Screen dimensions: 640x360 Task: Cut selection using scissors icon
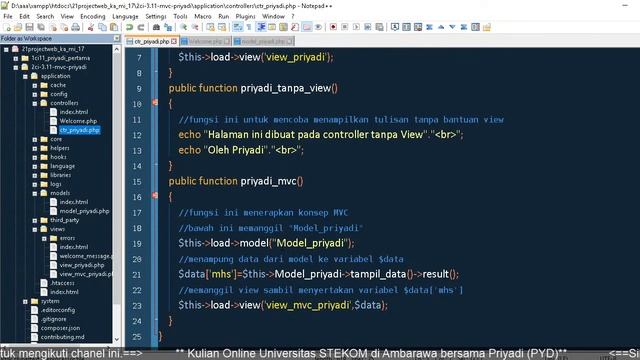pyautogui.click(x=91, y=27)
